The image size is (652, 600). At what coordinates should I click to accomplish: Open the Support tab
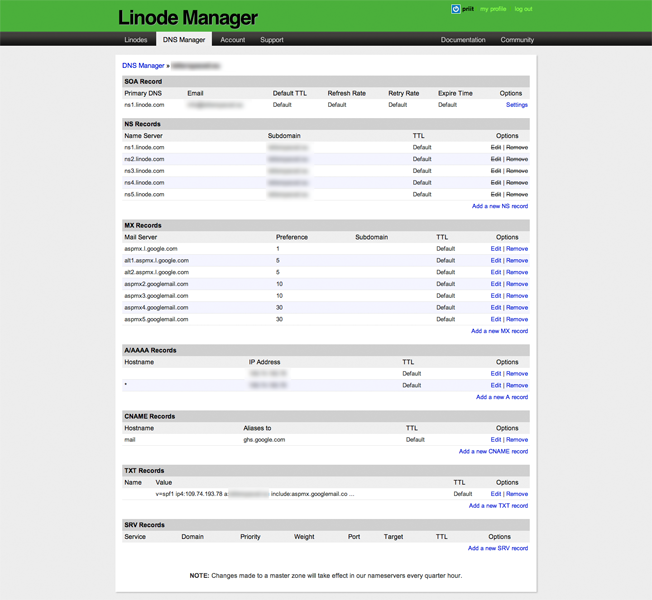pyautogui.click(x=272, y=40)
